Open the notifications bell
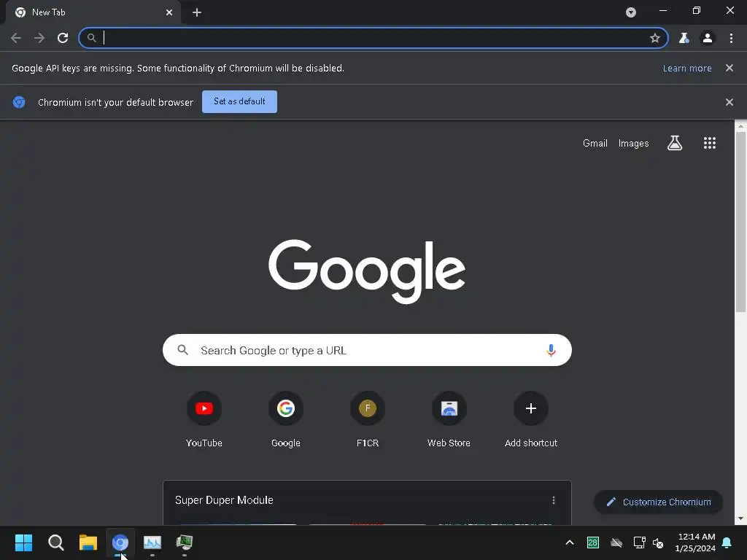The image size is (747, 560). pyautogui.click(x=727, y=542)
